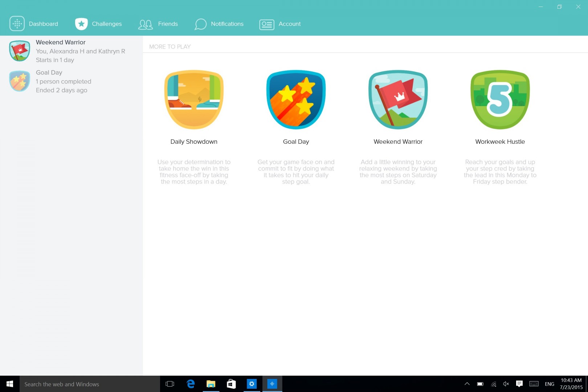Open the Action Center notification icon
Image resolution: width=588 pixels, height=392 pixels.
pyautogui.click(x=519, y=384)
